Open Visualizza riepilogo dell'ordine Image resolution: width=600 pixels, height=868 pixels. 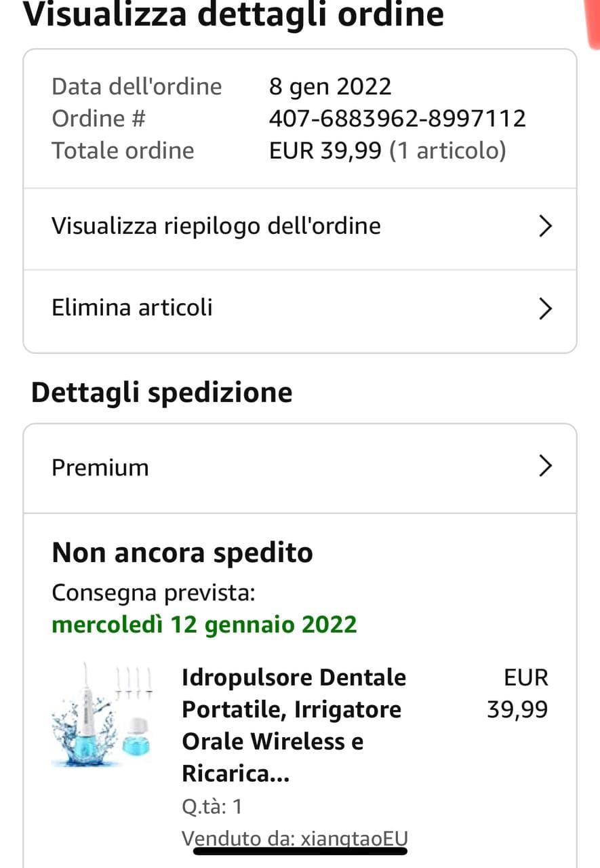coord(216,226)
